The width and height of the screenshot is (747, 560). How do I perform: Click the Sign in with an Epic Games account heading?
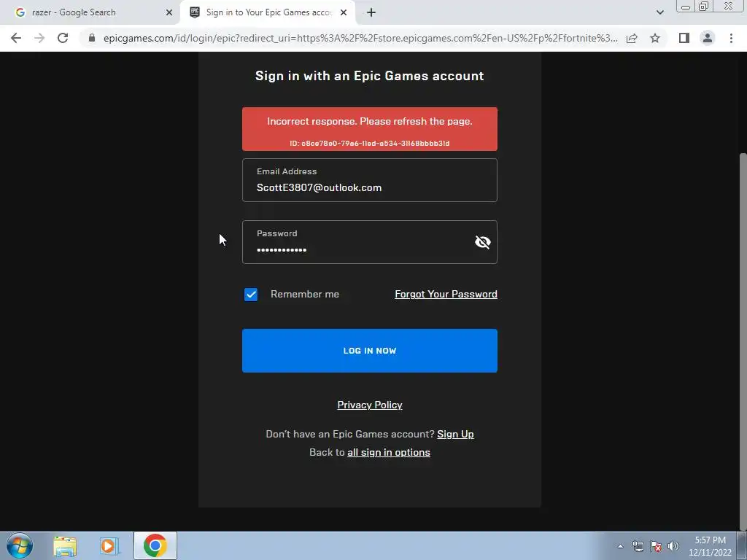[370, 76]
